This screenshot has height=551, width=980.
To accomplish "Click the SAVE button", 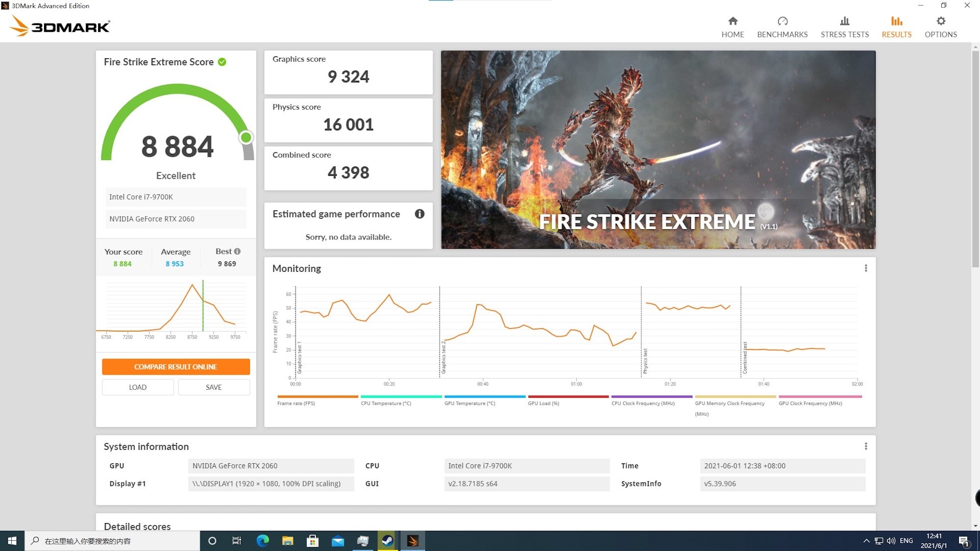I will (214, 387).
